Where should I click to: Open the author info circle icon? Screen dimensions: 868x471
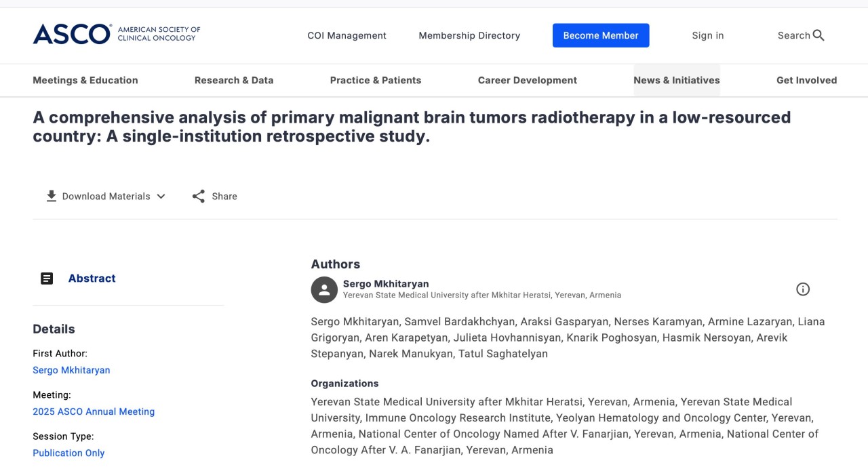click(802, 289)
